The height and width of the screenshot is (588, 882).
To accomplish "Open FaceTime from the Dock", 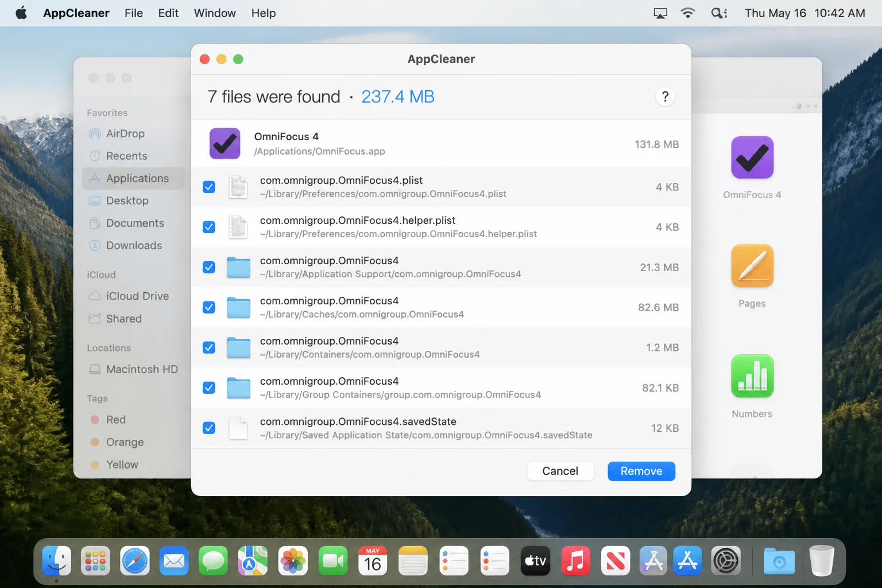I will pyautogui.click(x=332, y=560).
